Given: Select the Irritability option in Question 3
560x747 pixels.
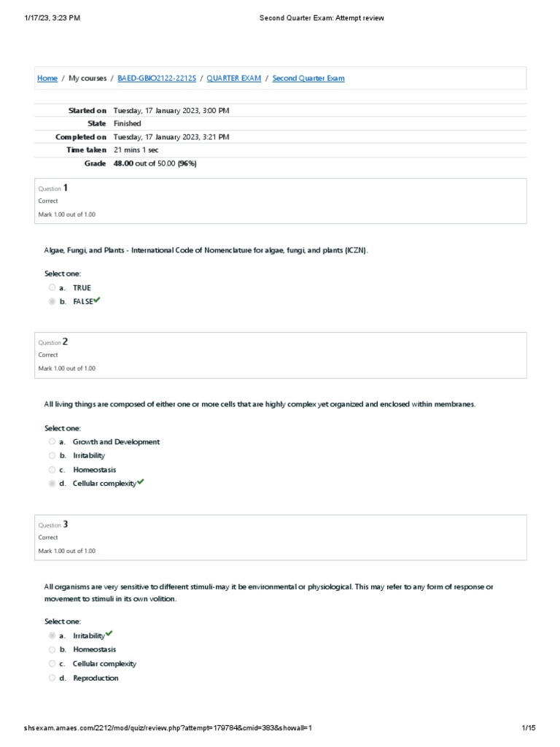Looking at the screenshot, I should pyautogui.click(x=52, y=635).
